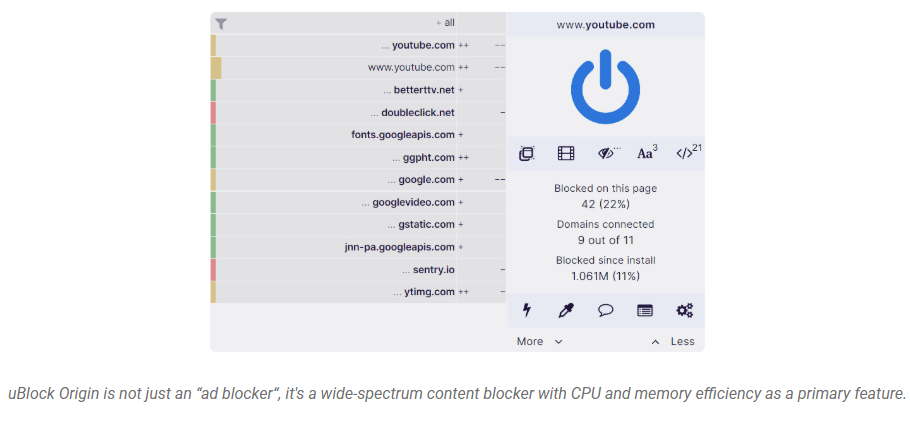Open the dashboard gears icon
The height and width of the screenshot is (421, 910).
click(685, 310)
